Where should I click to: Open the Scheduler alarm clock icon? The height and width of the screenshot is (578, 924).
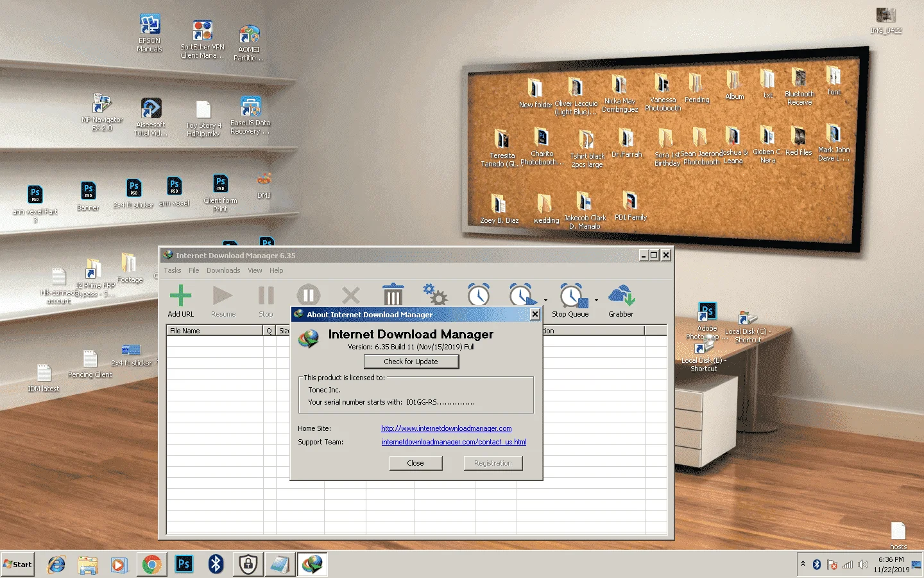tap(479, 295)
